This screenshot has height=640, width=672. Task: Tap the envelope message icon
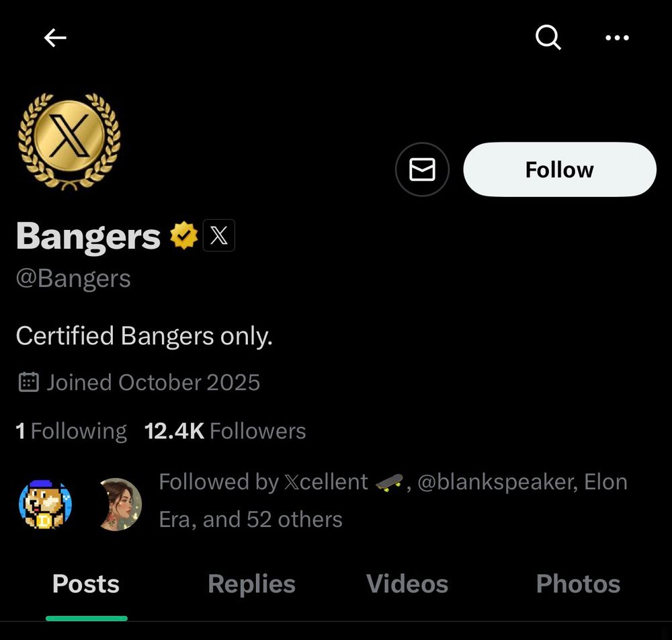422,169
